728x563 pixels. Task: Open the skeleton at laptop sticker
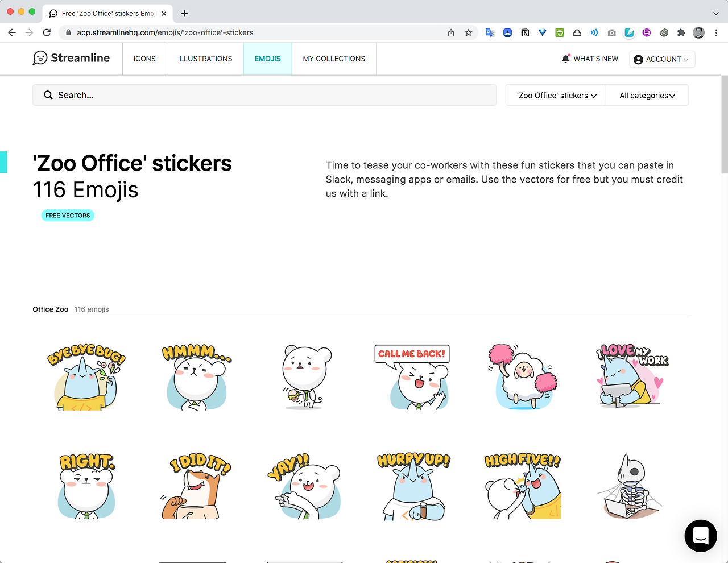click(x=630, y=486)
